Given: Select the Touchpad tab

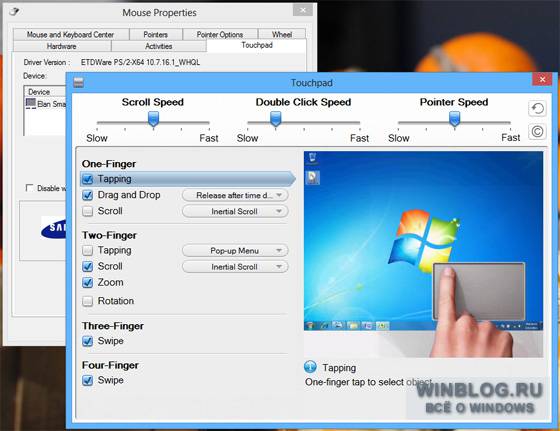Looking at the screenshot, I should [x=256, y=45].
